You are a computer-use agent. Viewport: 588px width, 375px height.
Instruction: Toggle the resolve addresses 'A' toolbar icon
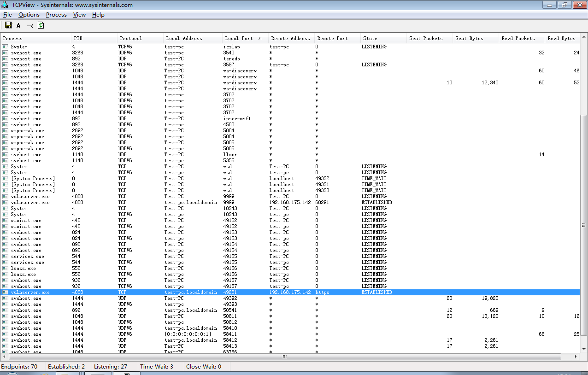coord(18,25)
